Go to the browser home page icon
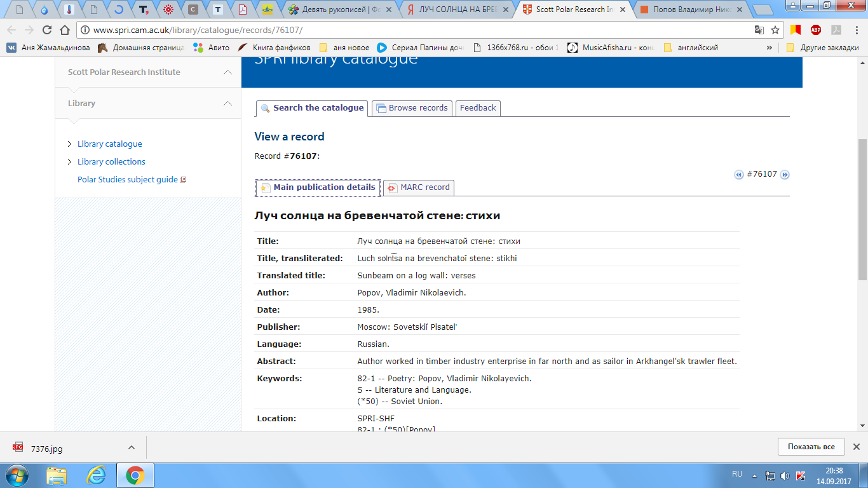Screen dimensions: 868x488 64,30
